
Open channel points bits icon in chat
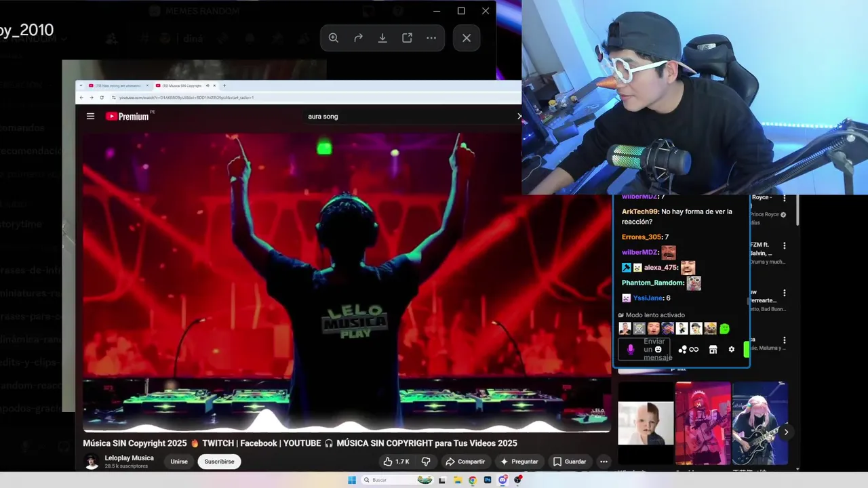(x=683, y=350)
